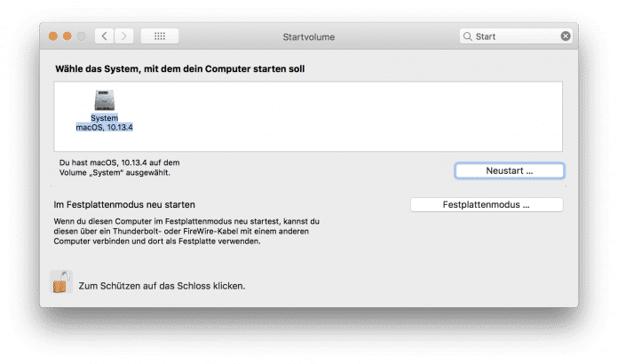
Task: Show all preferences via grid icon
Action: click(x=160, y=36)
